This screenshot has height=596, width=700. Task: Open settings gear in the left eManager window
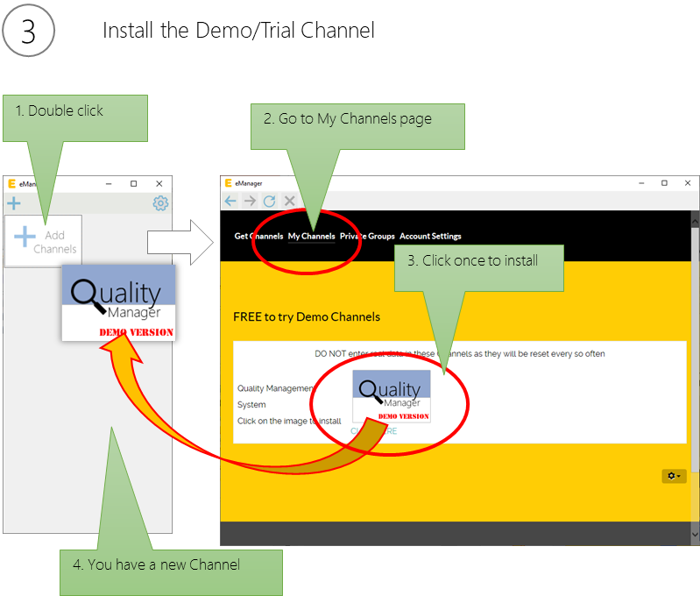pyautogui.click(x=160, y=203)
